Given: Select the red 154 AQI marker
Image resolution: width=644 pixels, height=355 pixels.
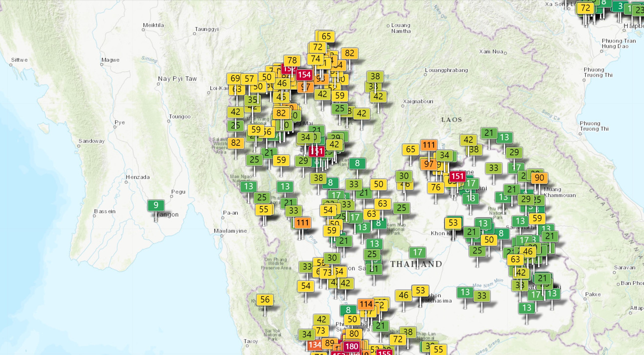Looking at the screenshot, I should pos(304,75).
